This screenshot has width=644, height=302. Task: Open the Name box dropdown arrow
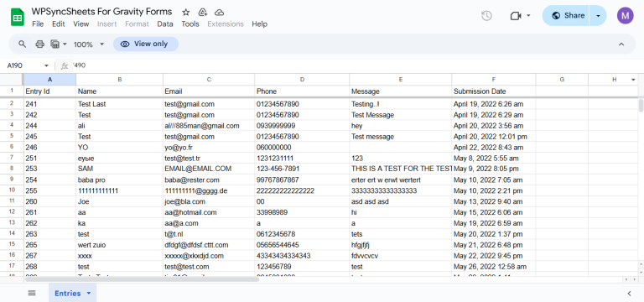coord(46,65)
